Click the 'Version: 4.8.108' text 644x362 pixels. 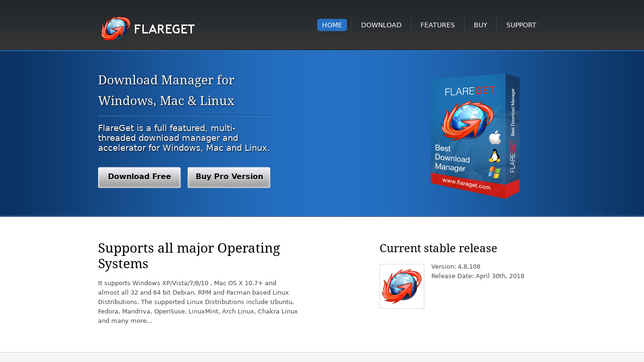(x=456, y=267)
